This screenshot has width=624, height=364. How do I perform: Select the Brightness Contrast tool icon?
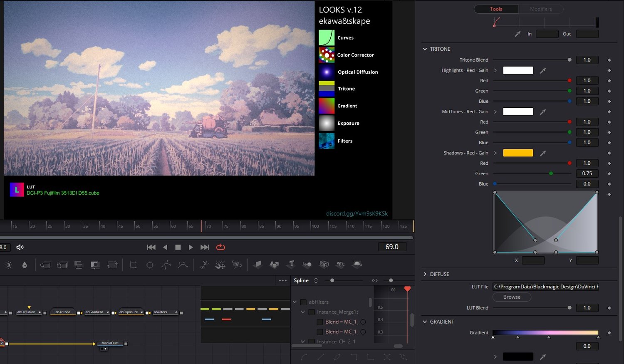pos(9,265)
